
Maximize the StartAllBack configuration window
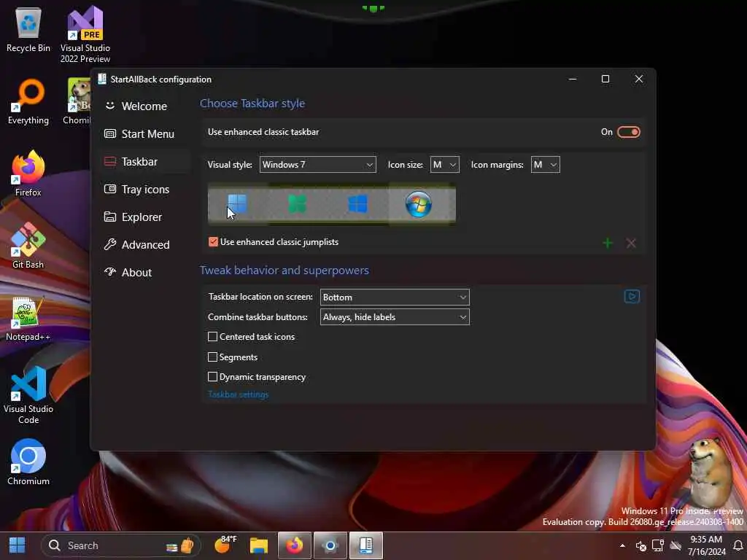click(605, 79)
